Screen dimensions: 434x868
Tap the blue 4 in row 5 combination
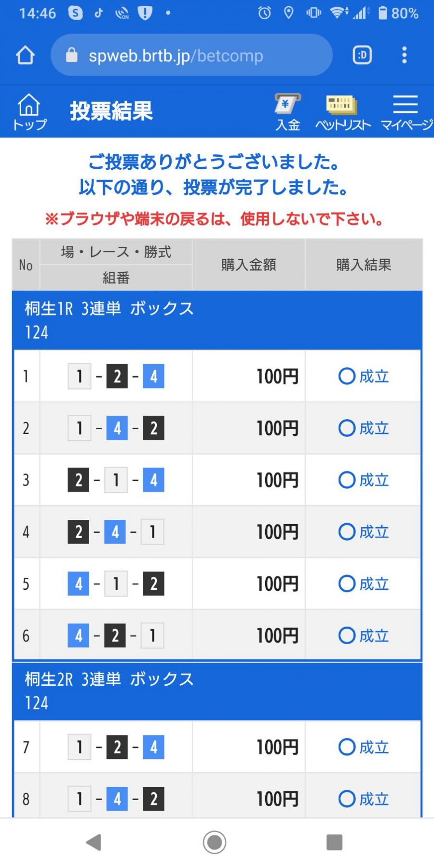coord(79,584)
